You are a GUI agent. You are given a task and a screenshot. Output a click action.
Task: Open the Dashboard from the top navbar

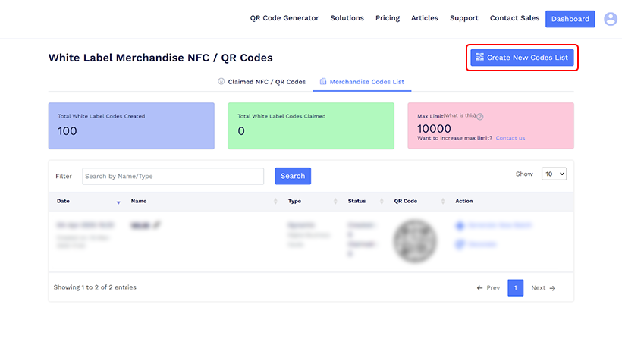(x=570, y=19)
